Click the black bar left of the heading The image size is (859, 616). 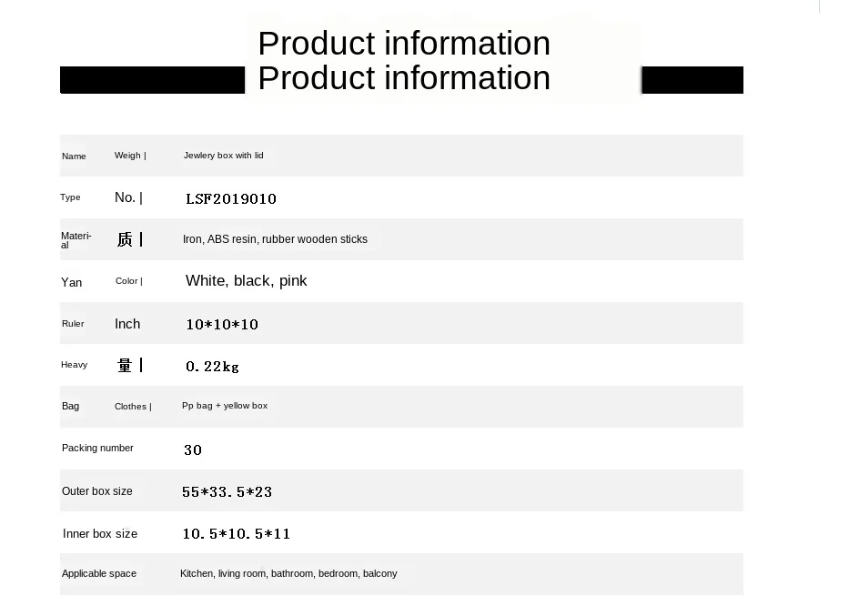click(x=152, y=80)
